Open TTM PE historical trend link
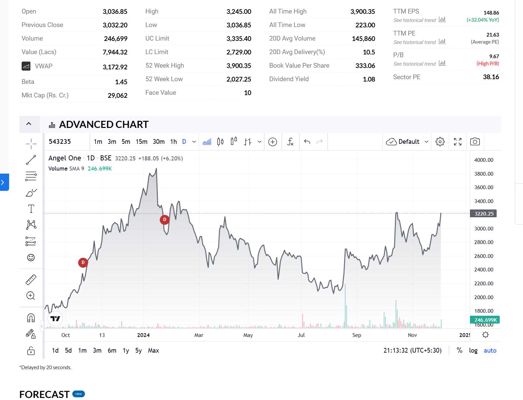This screenshot has height=400, width=523. pos(419,42)
